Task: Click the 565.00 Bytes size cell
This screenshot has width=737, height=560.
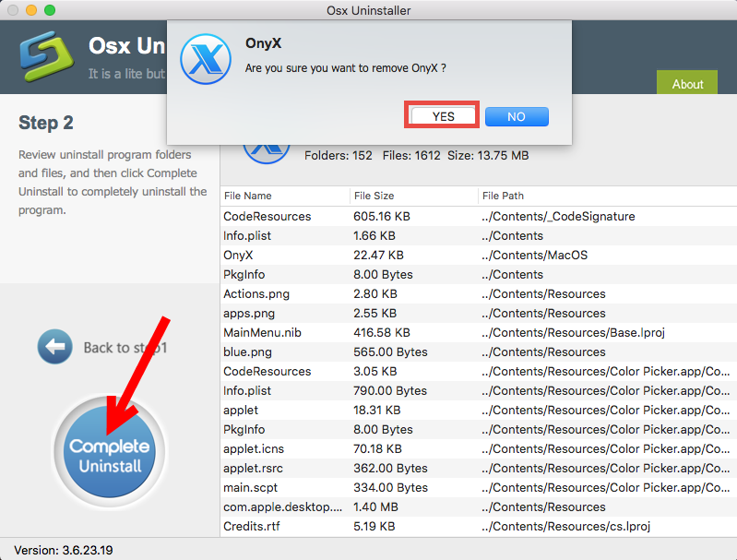Action: 390,351
